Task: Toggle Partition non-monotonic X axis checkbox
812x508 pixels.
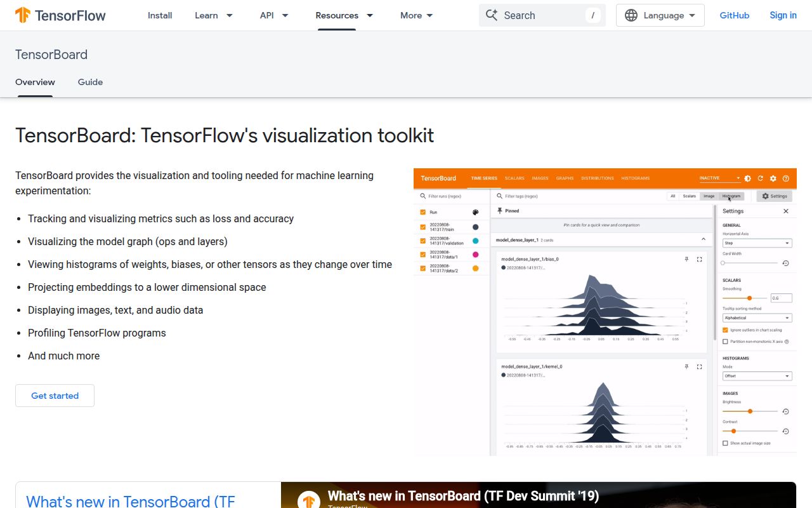Action: [725, 342]
